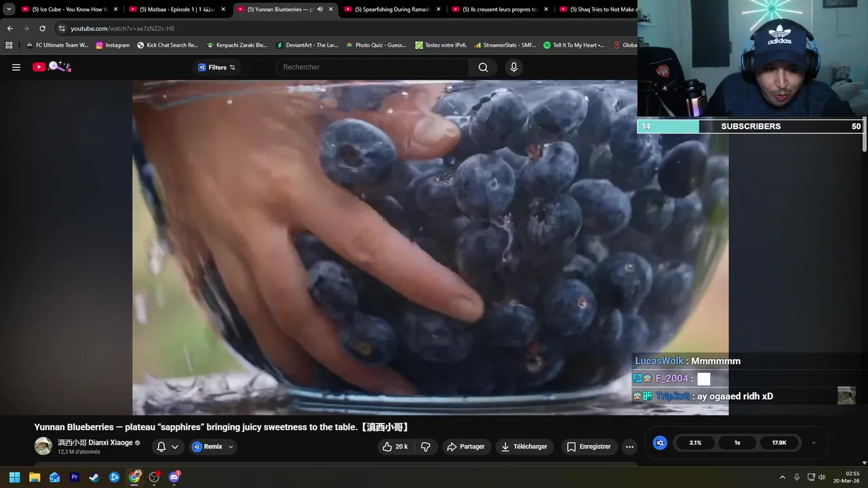
Task: Click the voice search microphone icon
Action: [x=514, y=67]
